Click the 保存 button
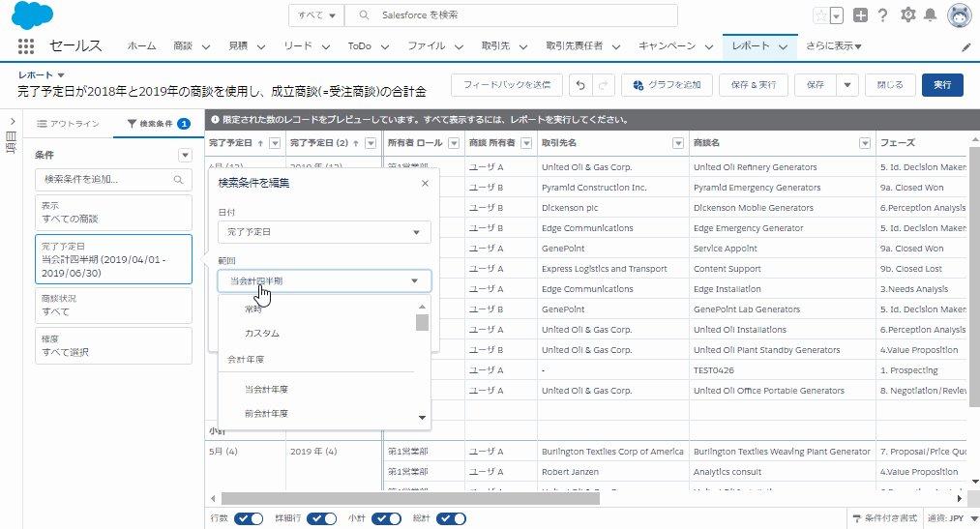Image resolution: width=980 pixels, height=529 pixels. (x=815, y=85)
